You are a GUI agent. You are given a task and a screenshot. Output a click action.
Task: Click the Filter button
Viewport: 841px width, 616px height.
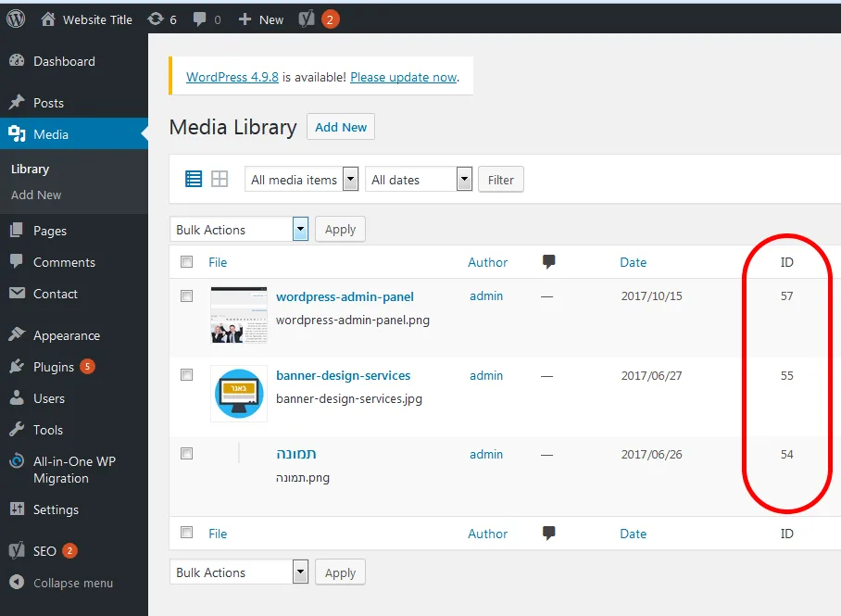(x=500, y=179)
